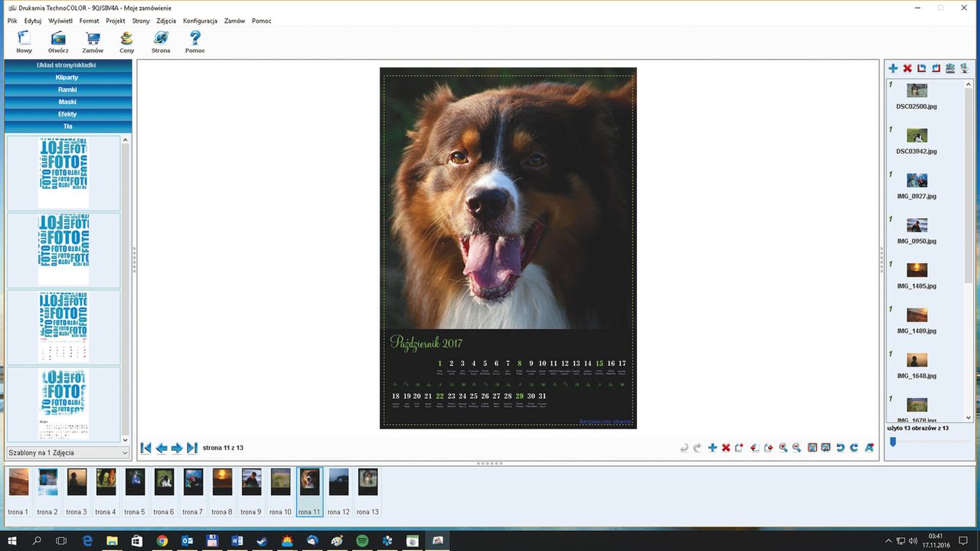The height and width of the screenshot is (551, 980).
Task: Click the Strona toolbar icon
Action: (161, 38)
